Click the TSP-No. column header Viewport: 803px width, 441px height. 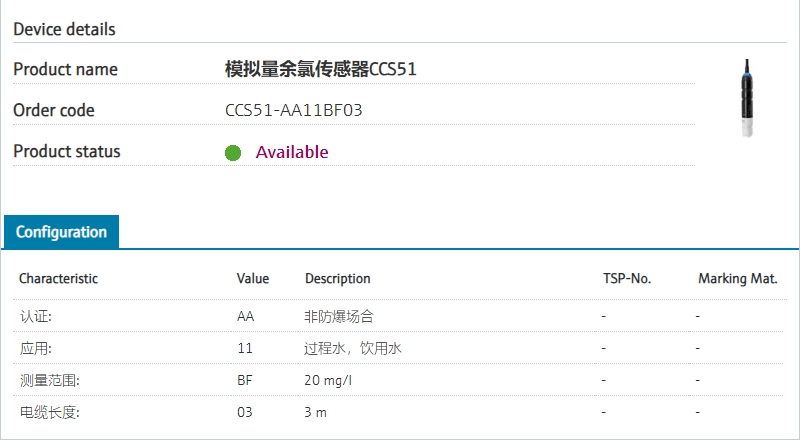pyautogui.click(x=627, y=279)
